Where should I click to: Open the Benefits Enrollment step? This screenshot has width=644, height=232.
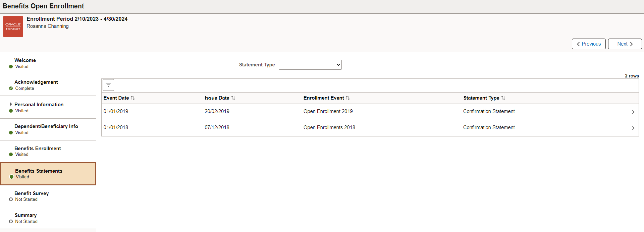click(48, 151)
